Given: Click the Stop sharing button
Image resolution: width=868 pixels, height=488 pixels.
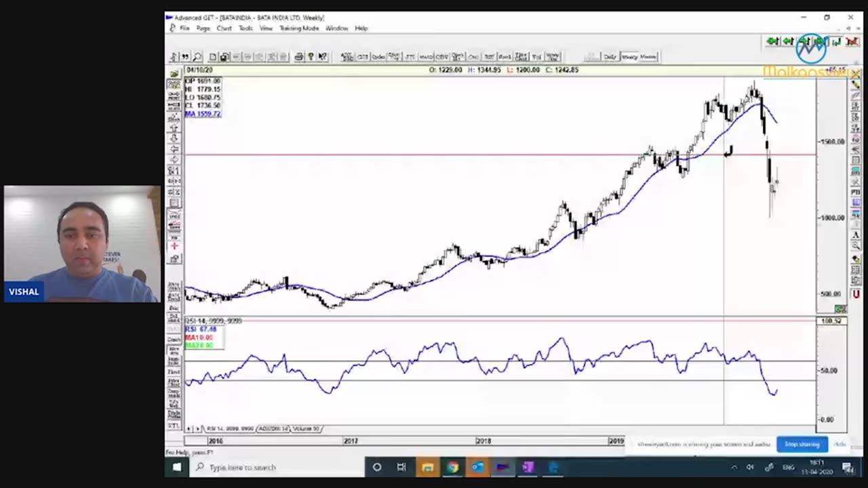Looking at the screenshot, I should pyautogui.click(x=802, y=444).
